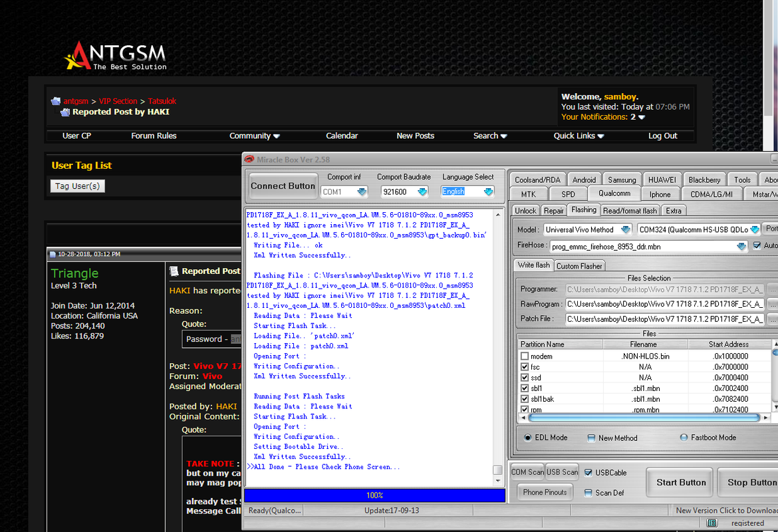The height and width of the screenshot is (532, 778).
Task: Switch to the HUAWEI tab
Action: coord(662,180)
